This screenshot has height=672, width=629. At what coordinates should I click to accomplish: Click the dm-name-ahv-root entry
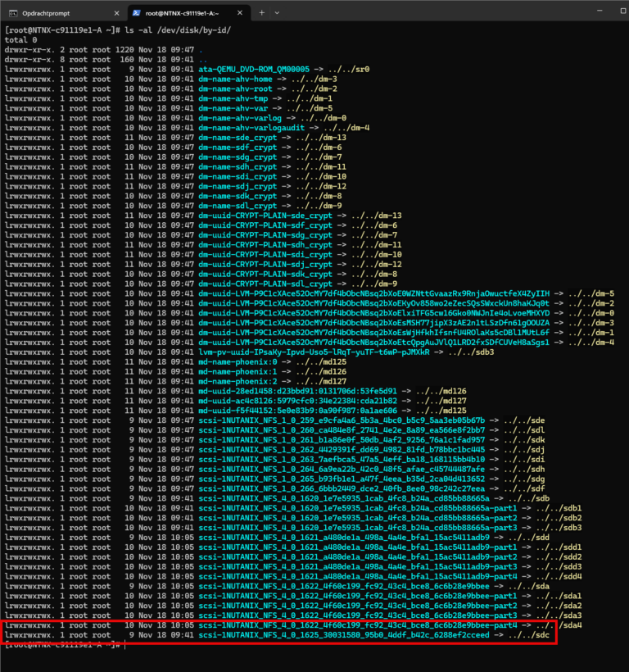pos(235,89)
